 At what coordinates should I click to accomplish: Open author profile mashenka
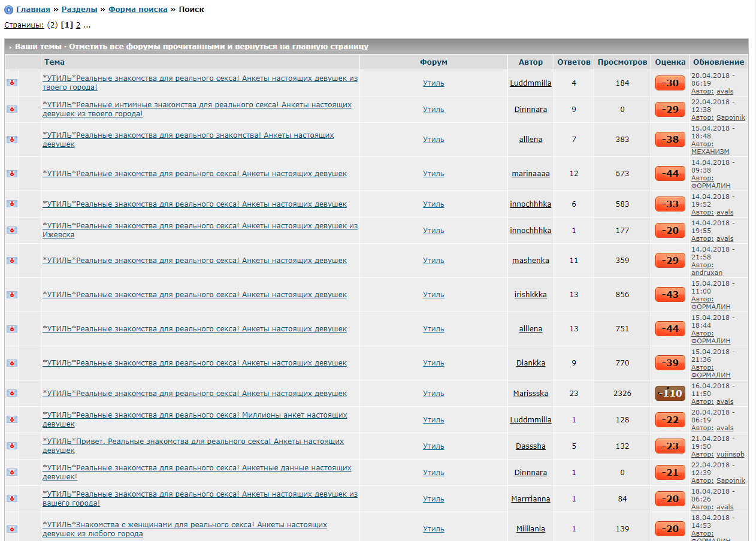pyautogui.click(x=531, y=261)
